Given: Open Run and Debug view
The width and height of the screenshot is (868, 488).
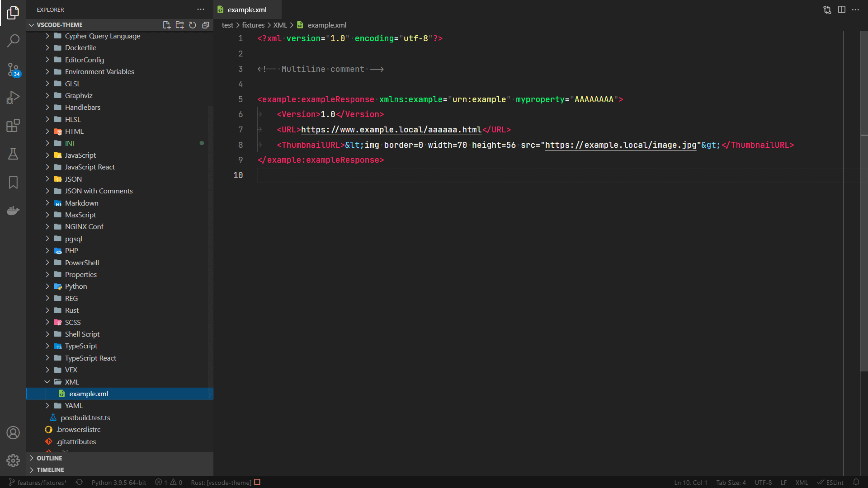Looking at the screenshot, I should 13,97.
